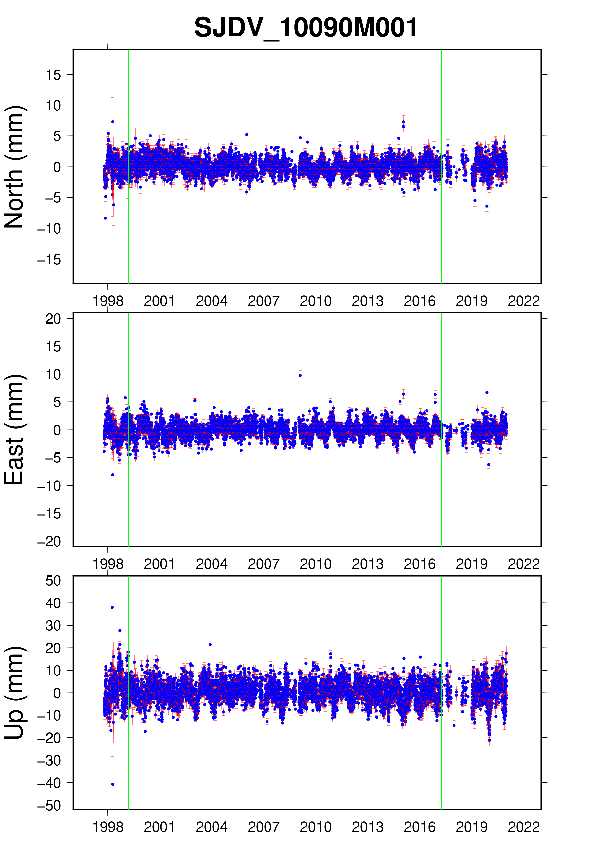Click the Up outlier near 21 mm in 2004
This screenshot has height=868, width=614.
(210, 645)
